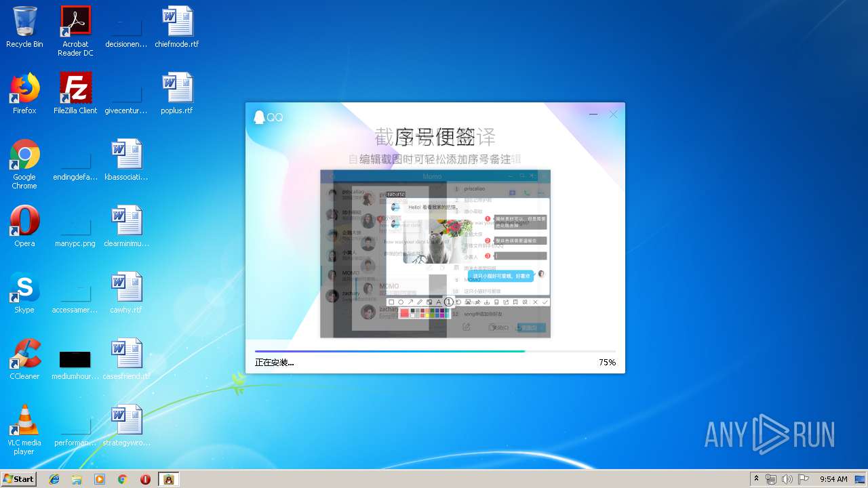Open cawhy.rtf document icon
This screenshot has height=488, width=868.
coord(126,293)
